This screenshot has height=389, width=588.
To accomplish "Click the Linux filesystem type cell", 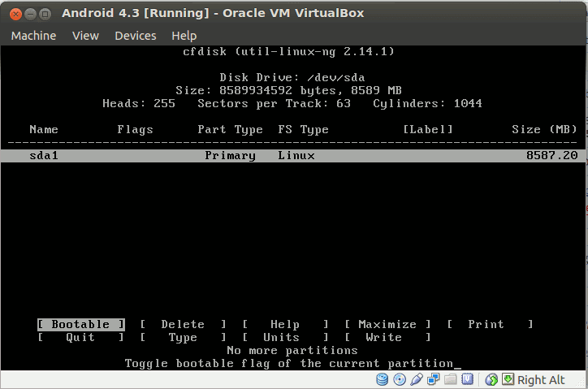I will [x=296, y=155].
